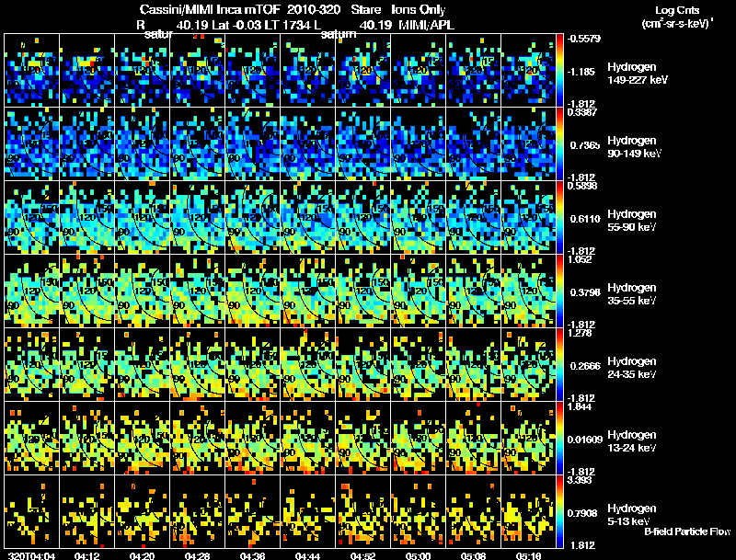The height and width of the screenshot is (560, 736).
Task: Click the Hydrogen 13-24 keV color bar
Action: [x=559, y=439]
